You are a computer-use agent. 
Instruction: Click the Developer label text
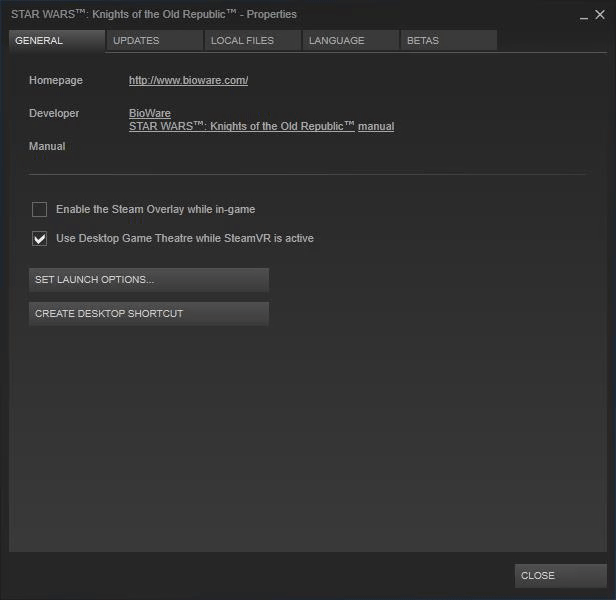coord(54,113)
